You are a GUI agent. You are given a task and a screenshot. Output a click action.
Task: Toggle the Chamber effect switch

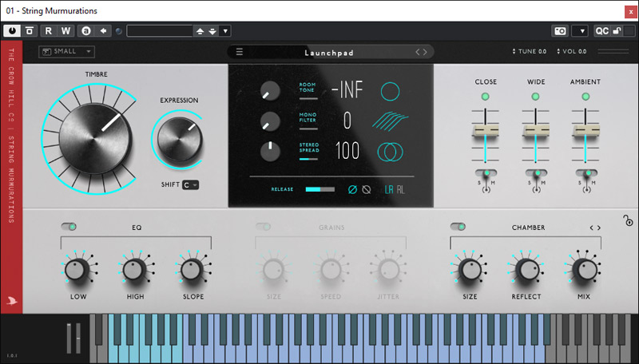point(458,227)
